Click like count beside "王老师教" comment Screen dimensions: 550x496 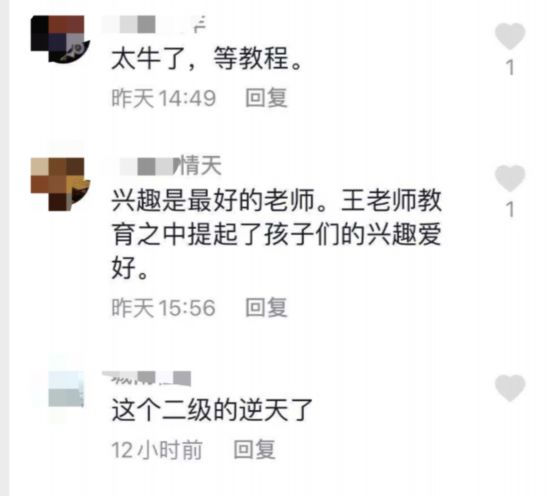tap(511, 209)
